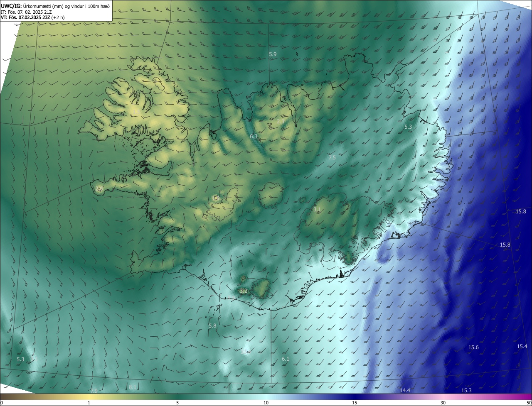532x406 pixels.
Task: Click the 15.6 value label on the map
Action: 474,347
